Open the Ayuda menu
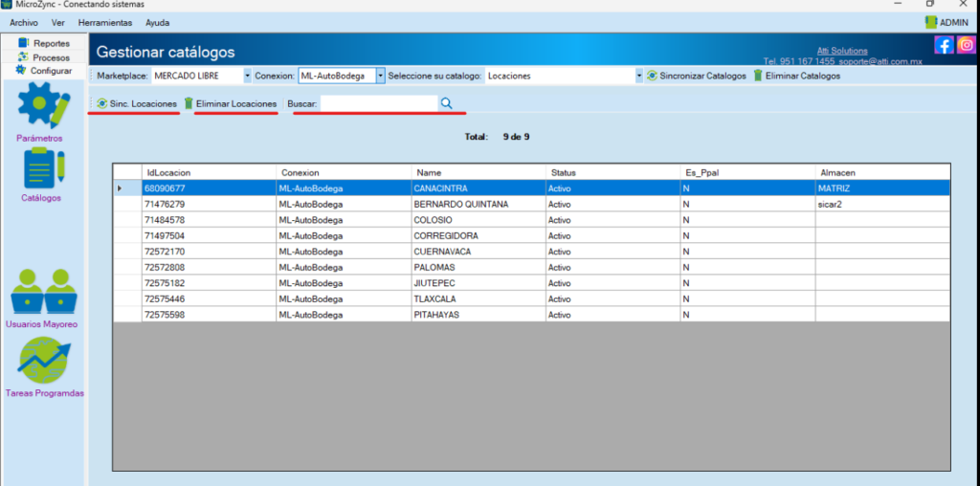Viewport: 980px width, 486px height. [x=158, y=23]
